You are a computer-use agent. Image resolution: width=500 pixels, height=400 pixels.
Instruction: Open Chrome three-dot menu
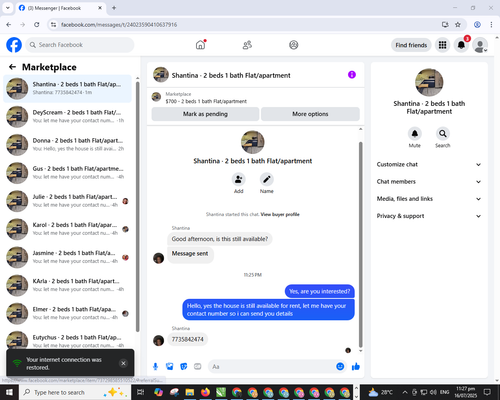pyautogui.click(x=491, y=25)
